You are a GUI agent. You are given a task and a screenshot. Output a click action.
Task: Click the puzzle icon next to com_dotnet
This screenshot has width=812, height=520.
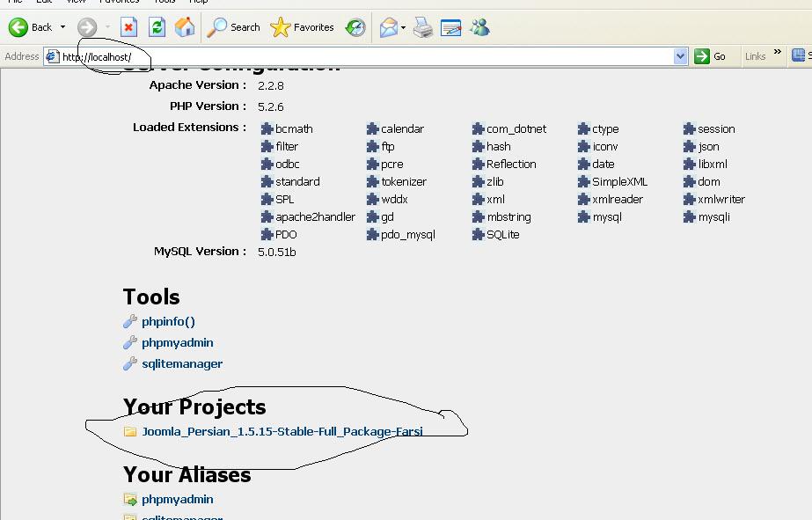pos(478,128)
